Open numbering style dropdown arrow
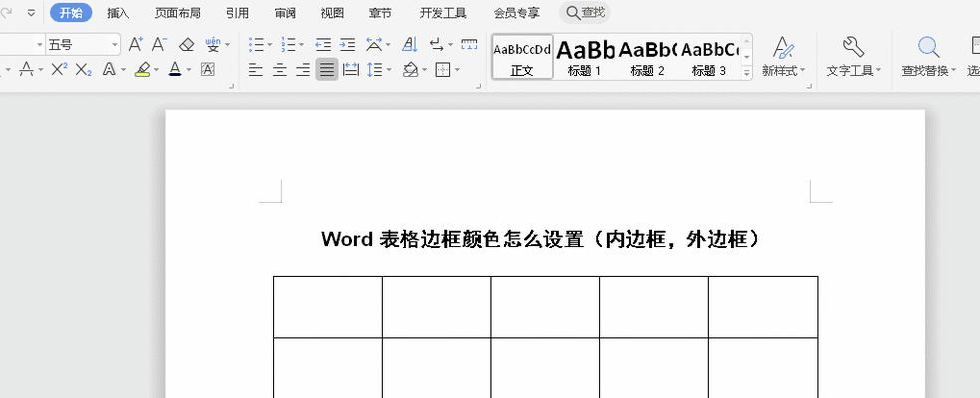The height and width of the screenshot is (398, 980). tap(301, 45)
